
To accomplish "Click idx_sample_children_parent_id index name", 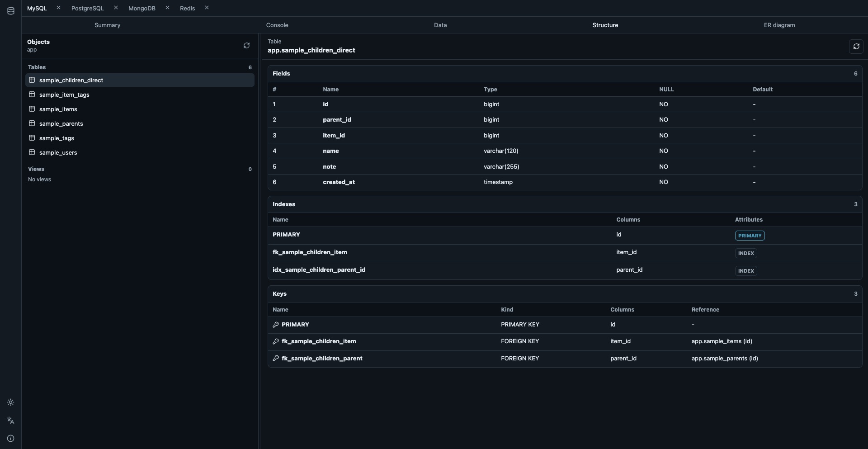I will click(319, 270).
